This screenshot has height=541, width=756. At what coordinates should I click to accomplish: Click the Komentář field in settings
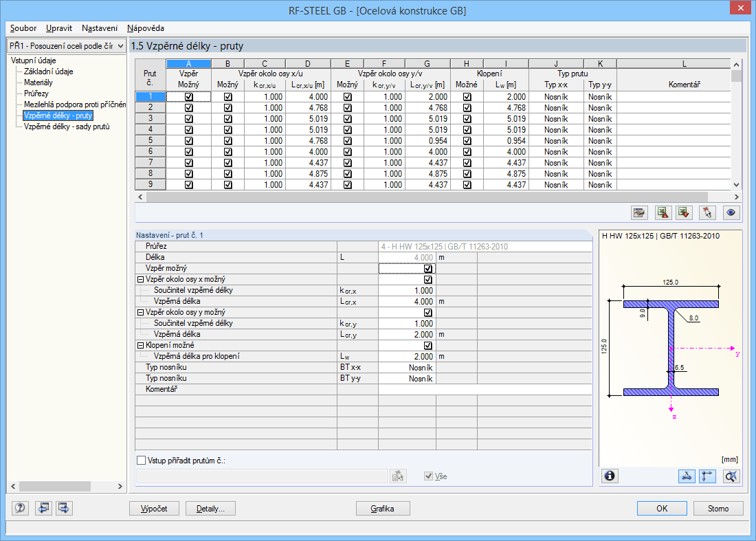[x=485, y=390]
